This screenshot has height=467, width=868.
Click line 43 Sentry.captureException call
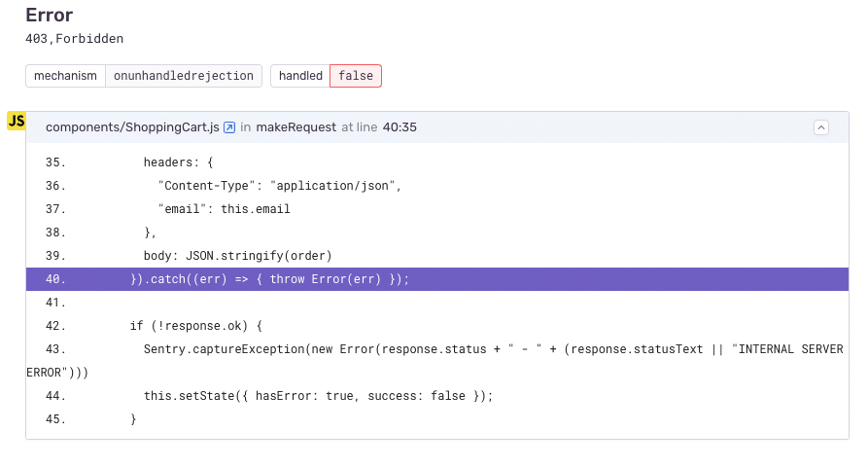coord(486,349)
